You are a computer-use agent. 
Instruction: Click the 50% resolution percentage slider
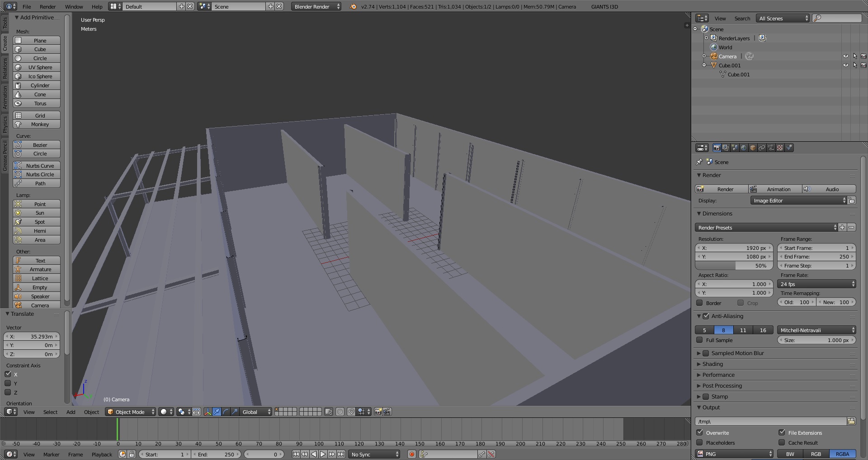(x=734, y=266)
